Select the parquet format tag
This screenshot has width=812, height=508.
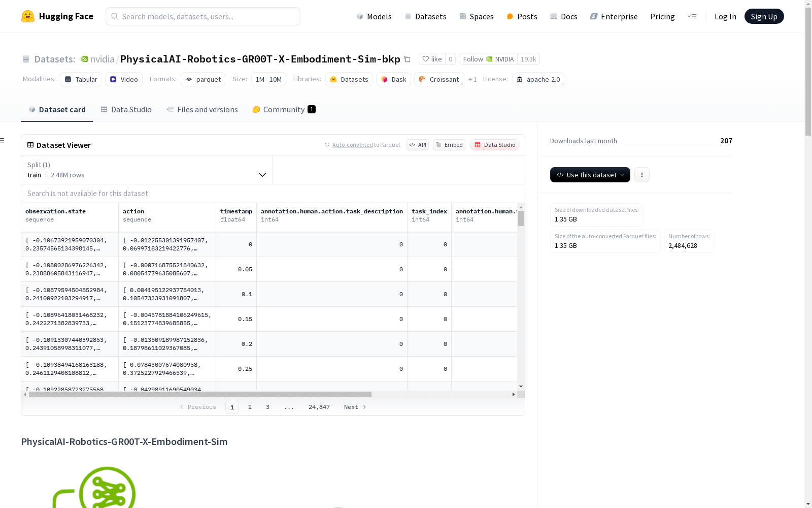203,79
